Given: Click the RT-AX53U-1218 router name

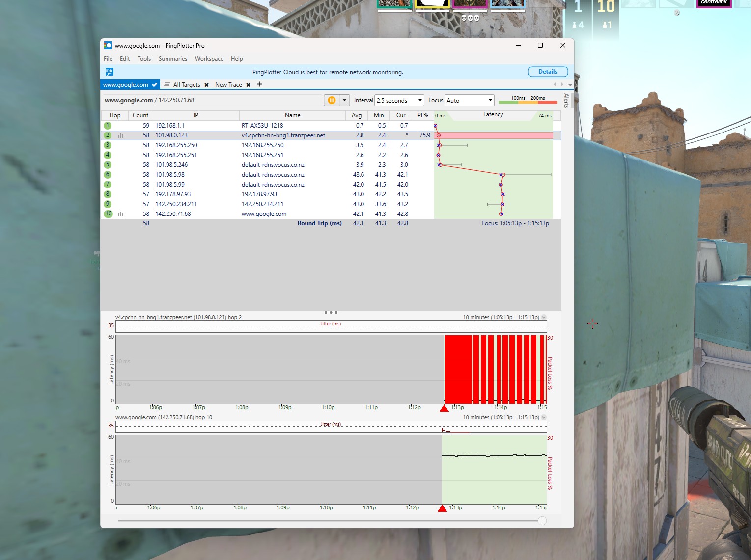Looking at the screenshot, I should click(262, 126).
